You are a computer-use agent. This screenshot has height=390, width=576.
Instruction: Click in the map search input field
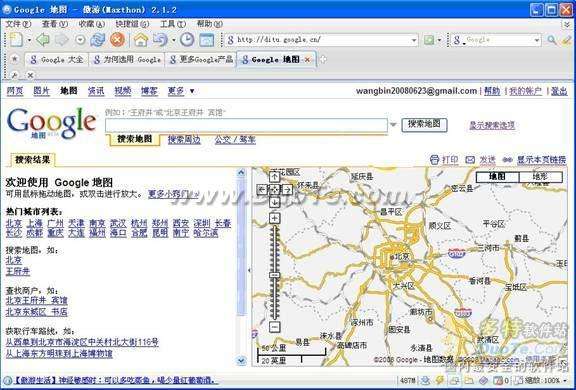point(246,125)
